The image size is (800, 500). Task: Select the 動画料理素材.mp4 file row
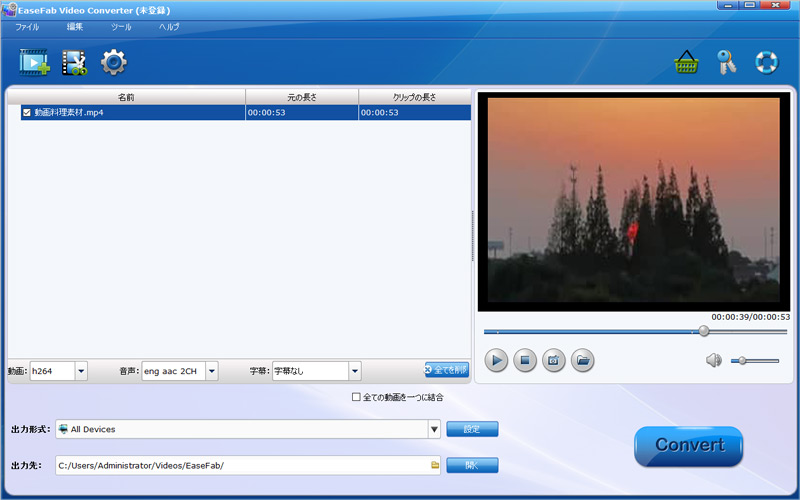point(245,113)
